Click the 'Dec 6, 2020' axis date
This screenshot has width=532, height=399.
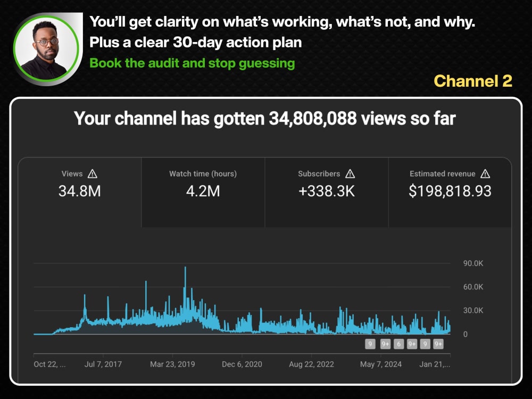tap(242, 364)
